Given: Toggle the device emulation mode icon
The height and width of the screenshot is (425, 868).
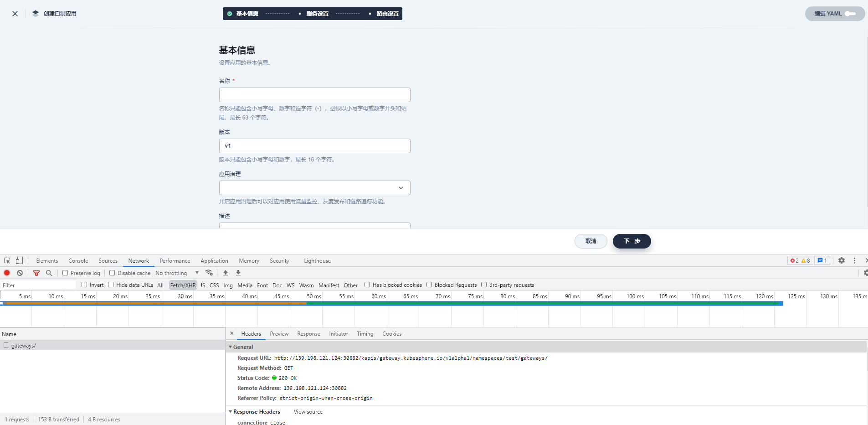Looking at the screenshot, I should click(19, 260).
